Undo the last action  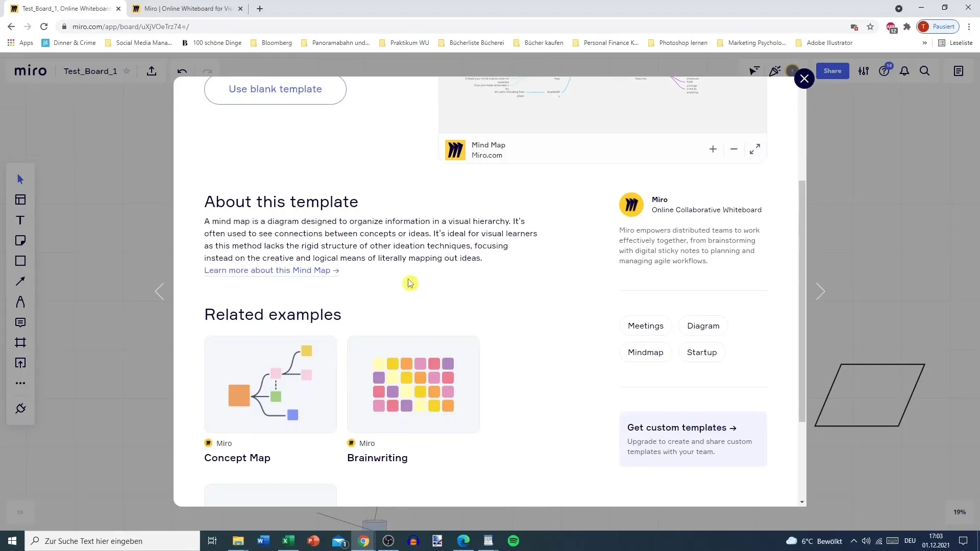(182, 71)
